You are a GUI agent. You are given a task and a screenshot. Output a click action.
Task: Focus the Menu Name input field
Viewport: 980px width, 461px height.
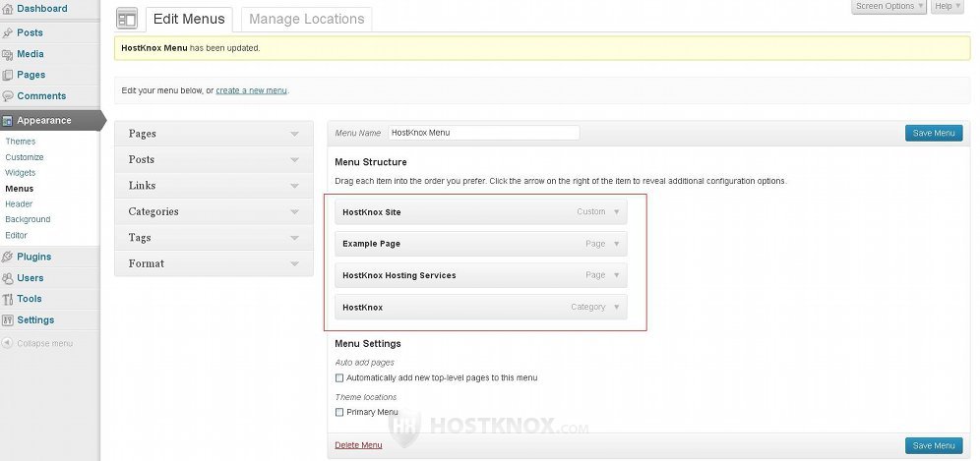tap(484, 133)
